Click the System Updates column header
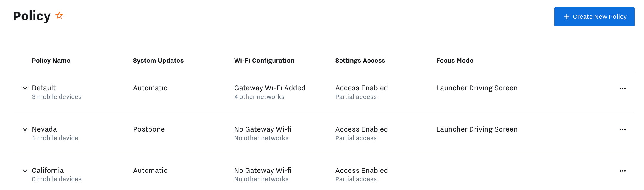This screenshot has height=190, width=644. (158, 61)
